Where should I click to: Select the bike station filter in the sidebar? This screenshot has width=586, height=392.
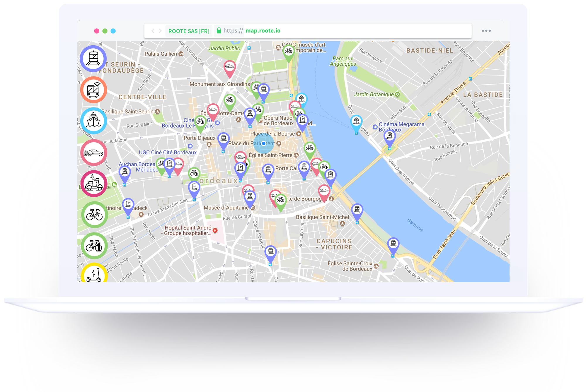pyautogui.click(x=94, y=246)
